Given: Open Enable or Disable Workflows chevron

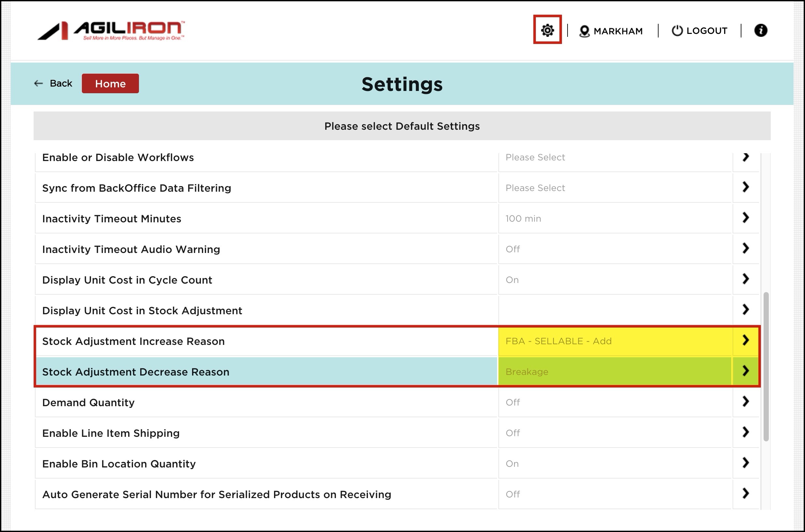Looking at the screenshot, I should pyautogui.click(x=745, y=157).
